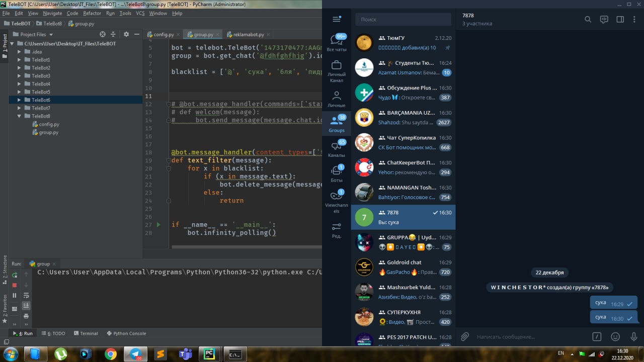Viewport: 644px width, 362px height.
Task: Click TeleBot8 in the breadcrumb bar
Action: pos(49,23)
